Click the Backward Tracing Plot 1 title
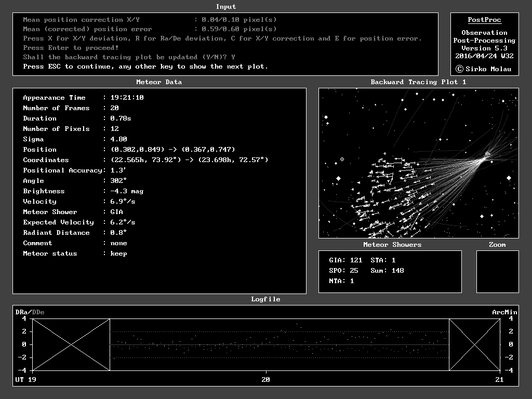This screenshot has width=532, height=399. pyautogui.click(x=418, y=82)
